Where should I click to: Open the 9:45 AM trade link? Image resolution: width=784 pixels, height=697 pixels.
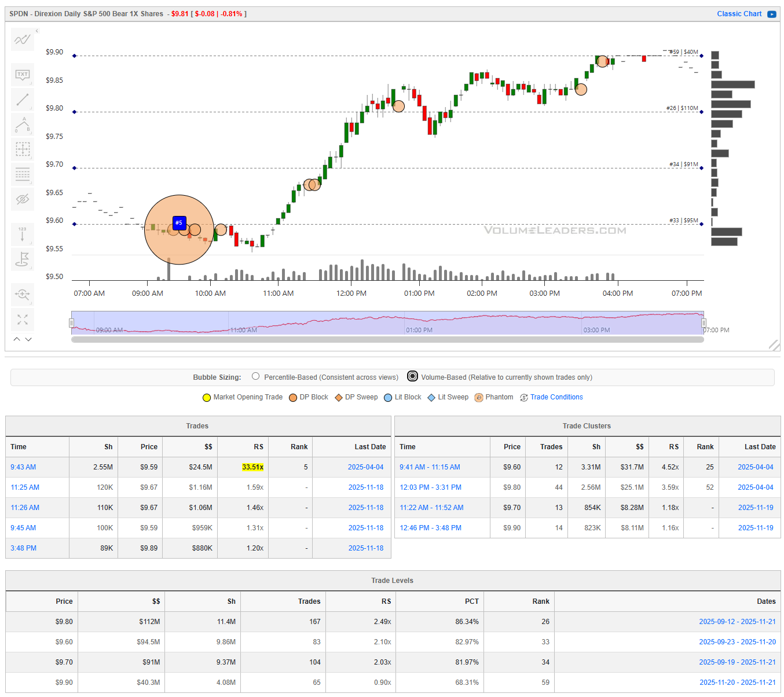tap(23, 528)
